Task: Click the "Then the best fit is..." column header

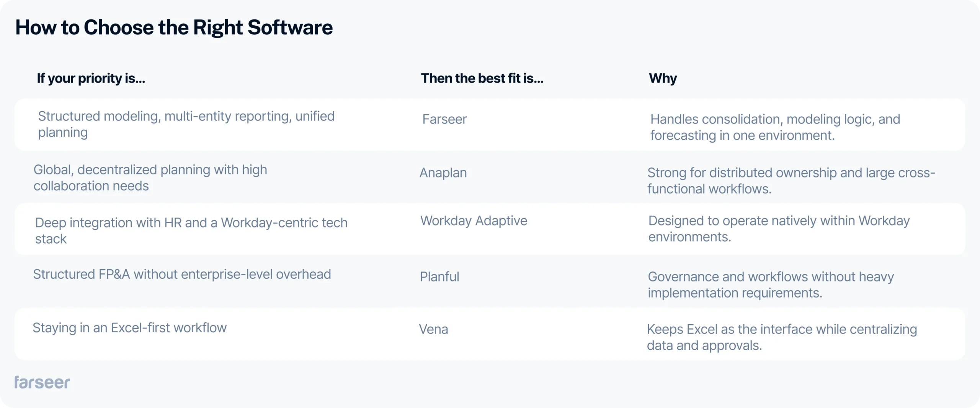Action: (482, 78)
